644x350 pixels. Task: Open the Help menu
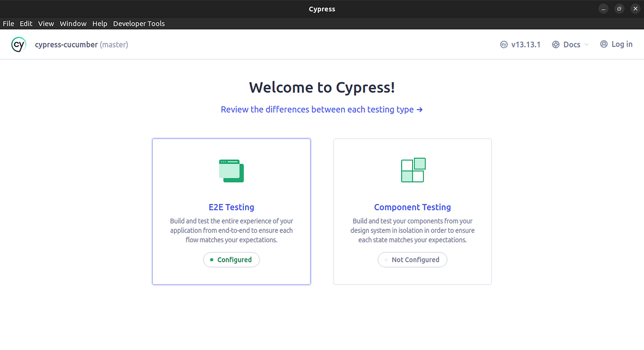100,23
